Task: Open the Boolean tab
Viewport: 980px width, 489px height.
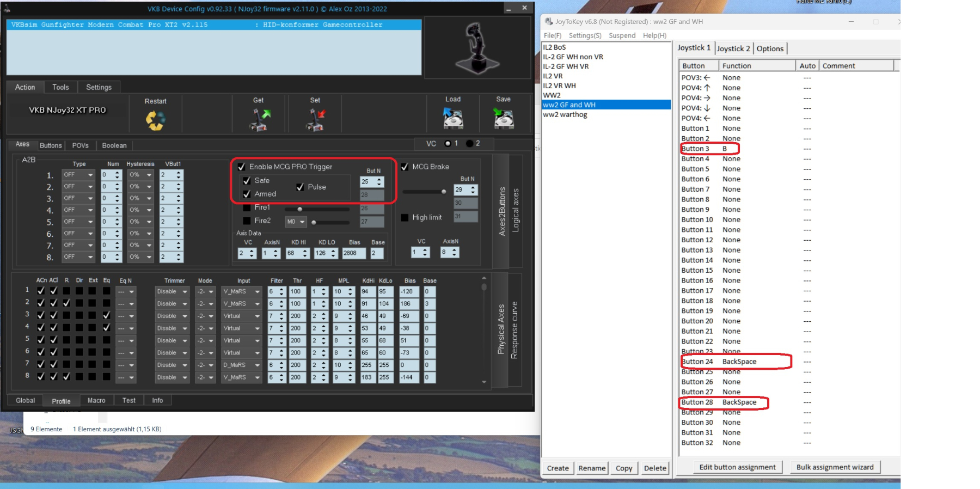Action: (114, 145)
